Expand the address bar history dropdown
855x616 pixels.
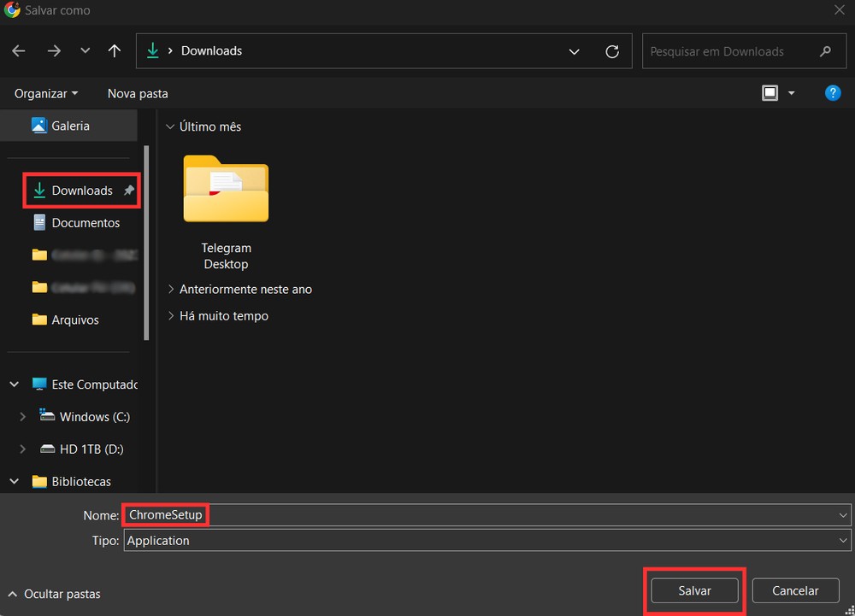coord(575,51)
